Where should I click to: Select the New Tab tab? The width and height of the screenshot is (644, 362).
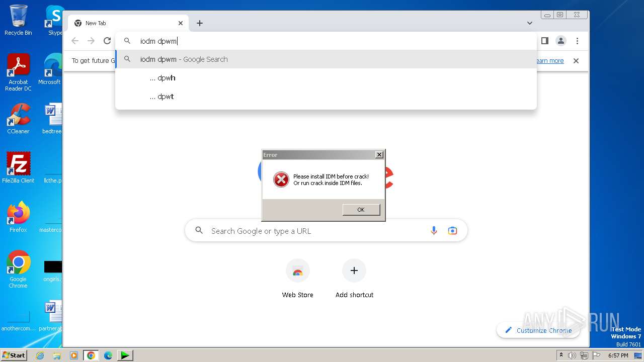pos(128,23)
